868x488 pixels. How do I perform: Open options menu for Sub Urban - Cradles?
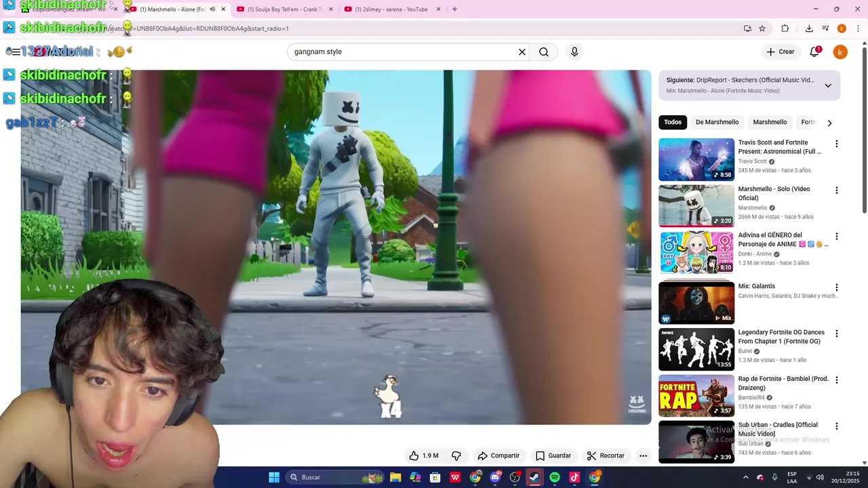(x=836, y=426)
